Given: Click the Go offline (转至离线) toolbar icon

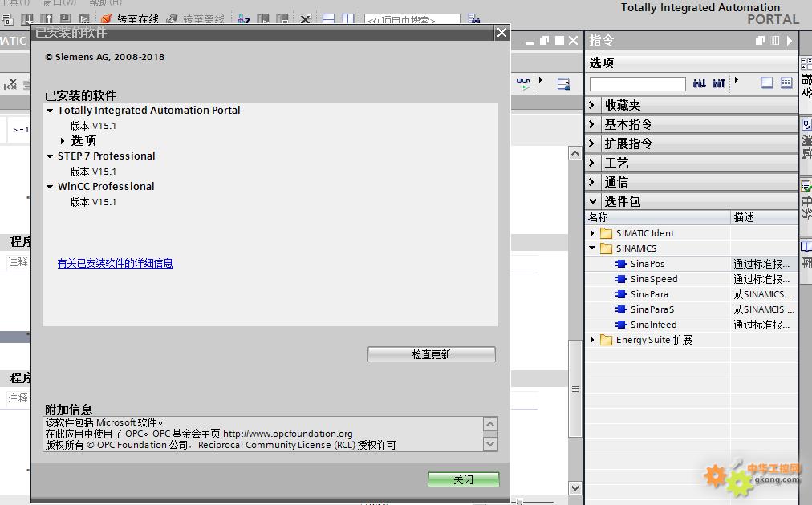Looking at the screenshot, I should [172, 19].
